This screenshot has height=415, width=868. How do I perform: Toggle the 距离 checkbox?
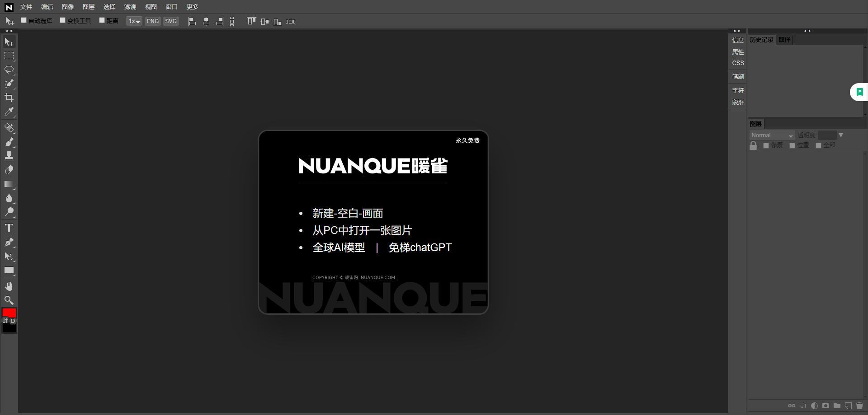point(102,20)
